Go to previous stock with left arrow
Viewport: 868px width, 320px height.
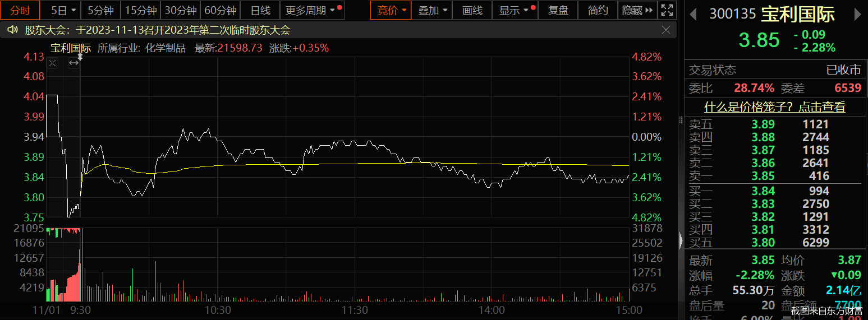(x=694, y=13)
